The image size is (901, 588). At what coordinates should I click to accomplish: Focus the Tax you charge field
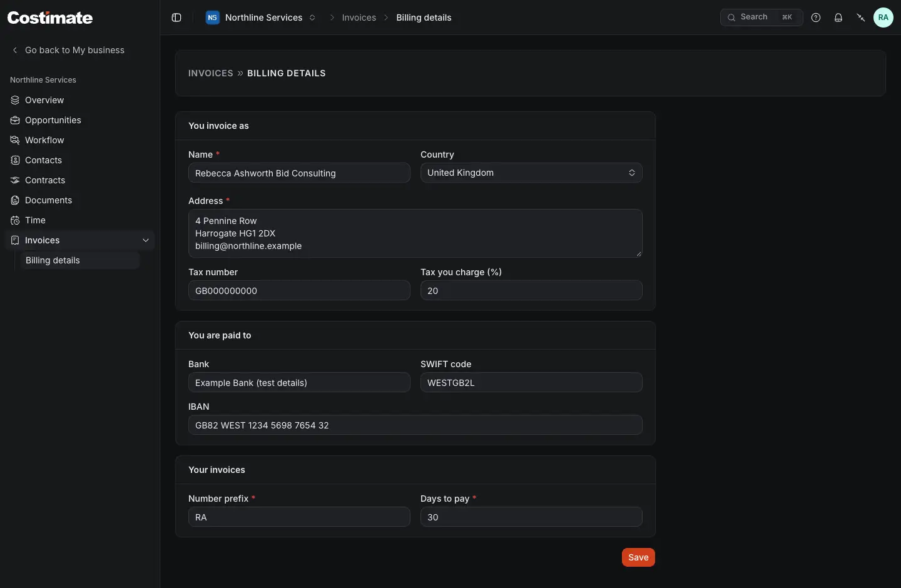(x=531, y=290)
